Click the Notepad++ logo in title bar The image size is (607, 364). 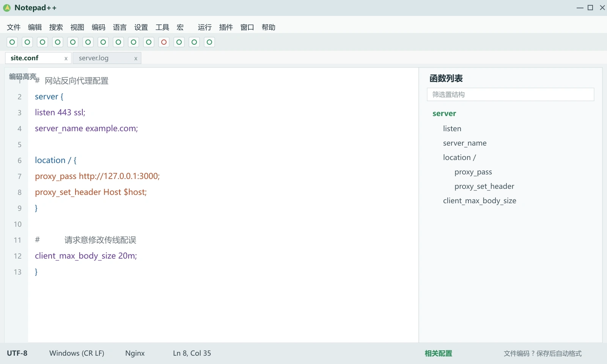(7, 8)
